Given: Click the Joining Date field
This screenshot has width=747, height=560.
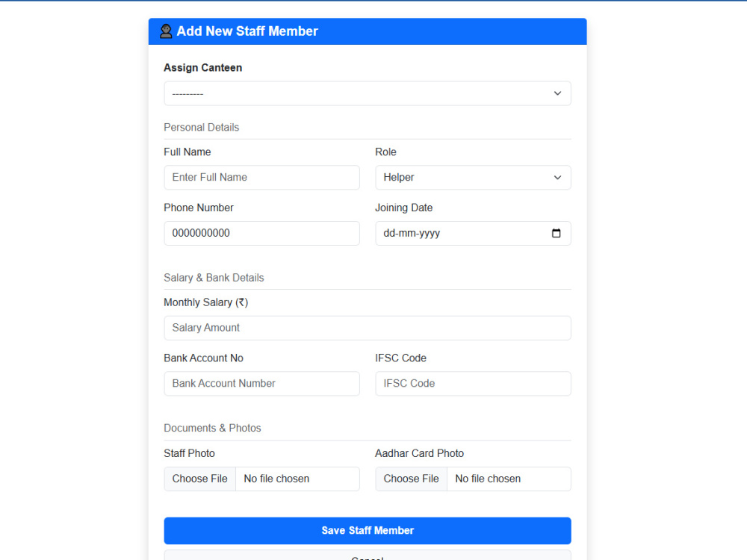Looking at the screenshot, I should click(x=473, y=233).
